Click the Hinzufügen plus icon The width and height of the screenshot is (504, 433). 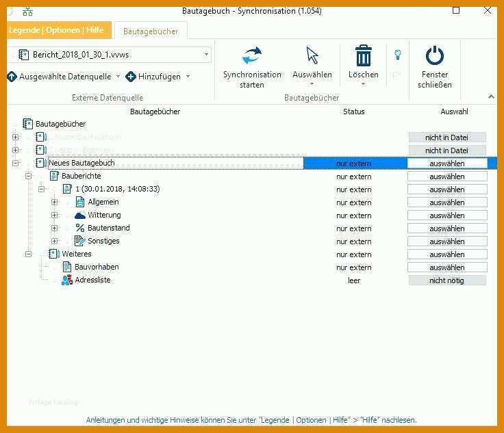131,77
